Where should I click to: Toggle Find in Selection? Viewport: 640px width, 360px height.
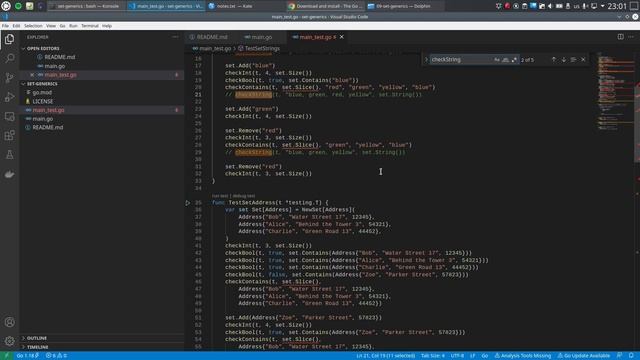tap(573, 60)
